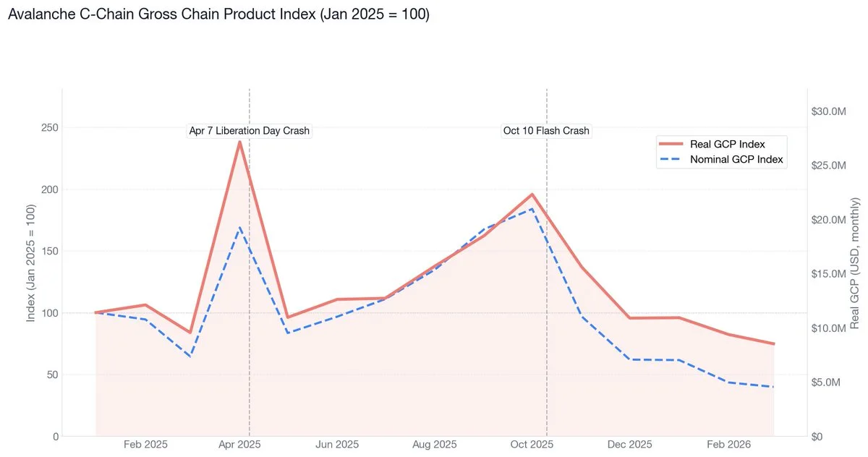The height and width of the screenshot is (457, 868).
Task: Click the right-axis "$5.0M" tick label
Action: click(825, 383)
